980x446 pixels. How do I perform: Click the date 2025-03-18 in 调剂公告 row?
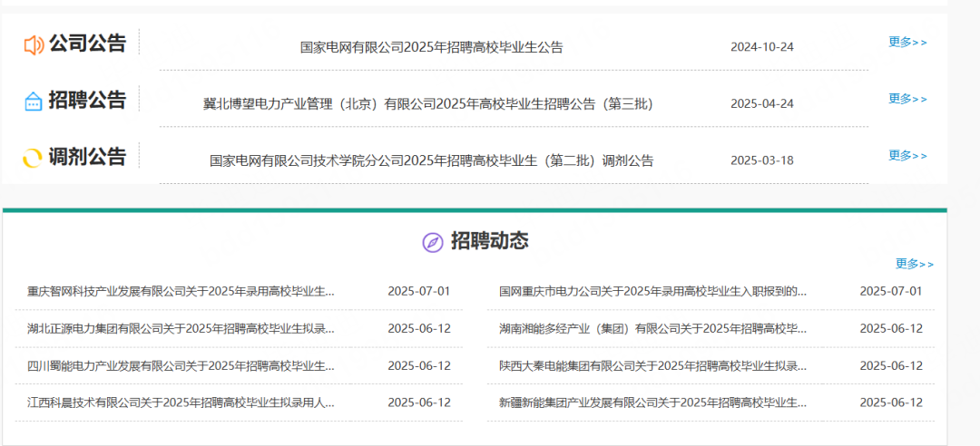tap(762, 160)
